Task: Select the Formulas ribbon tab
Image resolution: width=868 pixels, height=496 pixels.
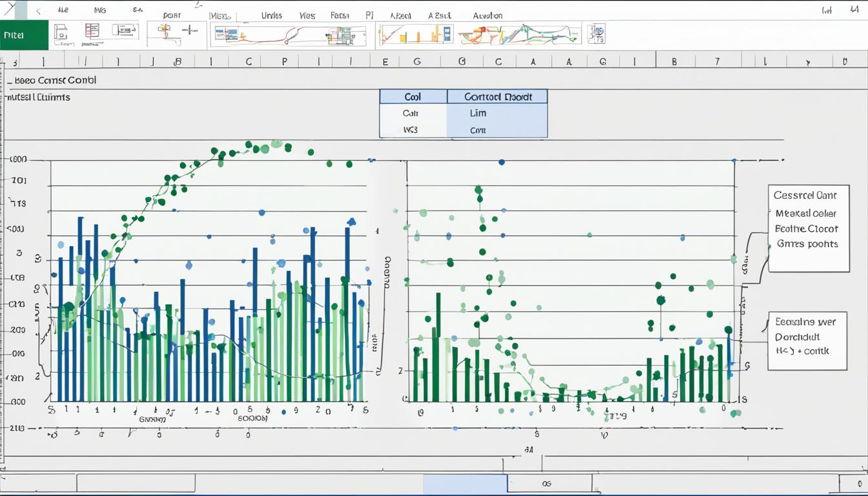Action: (x=340, y=14)
